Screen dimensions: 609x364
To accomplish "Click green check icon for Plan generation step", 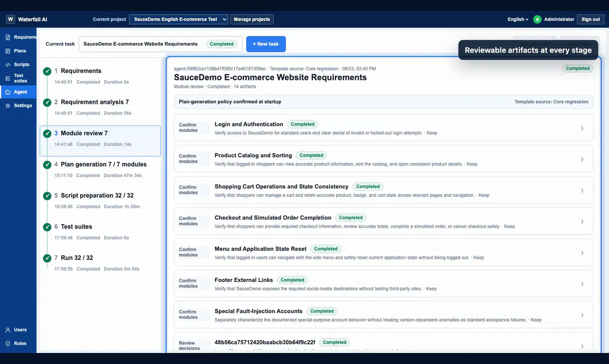I will [x=47, y=165].
